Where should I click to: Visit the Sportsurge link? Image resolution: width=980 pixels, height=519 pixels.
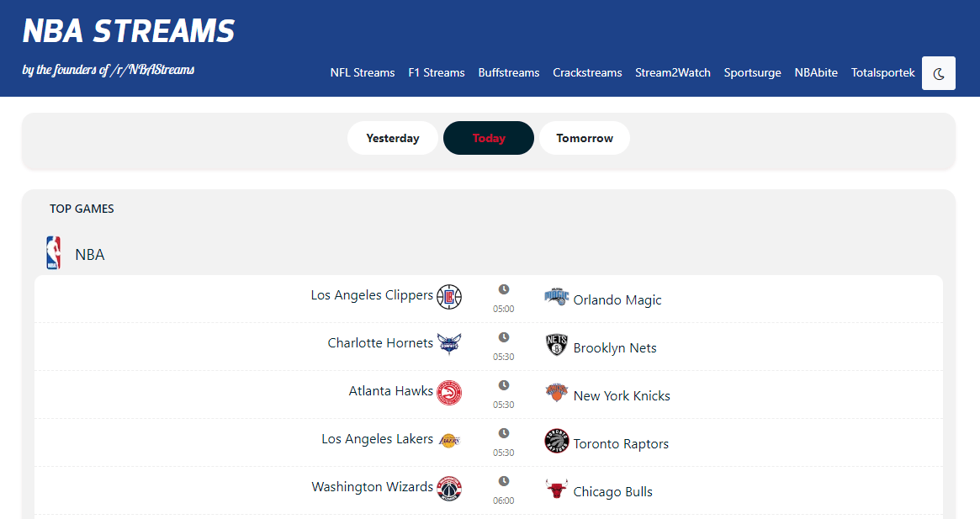753,72
